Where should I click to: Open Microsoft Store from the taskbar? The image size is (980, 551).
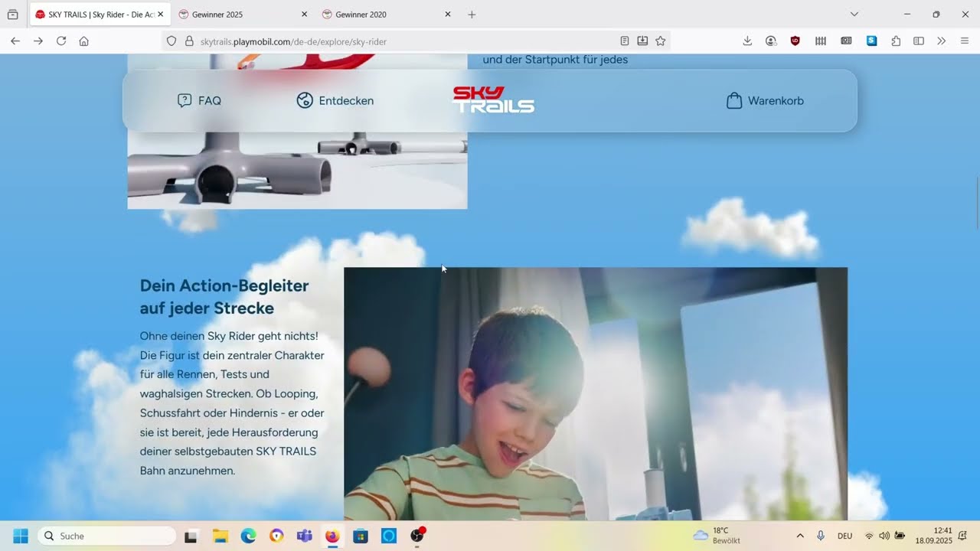pyautogui.click(x=361, y=536)
